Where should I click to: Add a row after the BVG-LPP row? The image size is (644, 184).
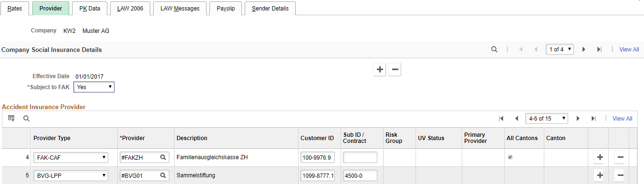coord(600,175)
